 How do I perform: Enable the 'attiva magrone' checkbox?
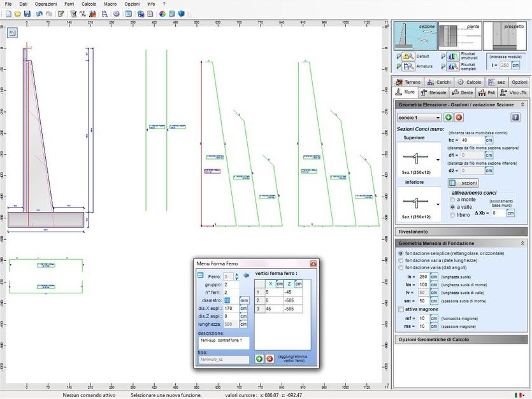400,309
